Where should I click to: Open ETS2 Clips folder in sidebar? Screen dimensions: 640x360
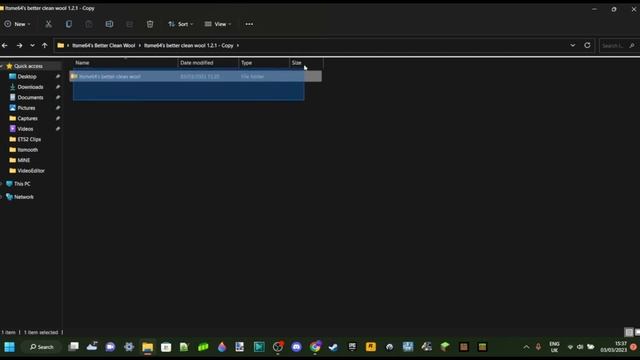tap(29, 139)
